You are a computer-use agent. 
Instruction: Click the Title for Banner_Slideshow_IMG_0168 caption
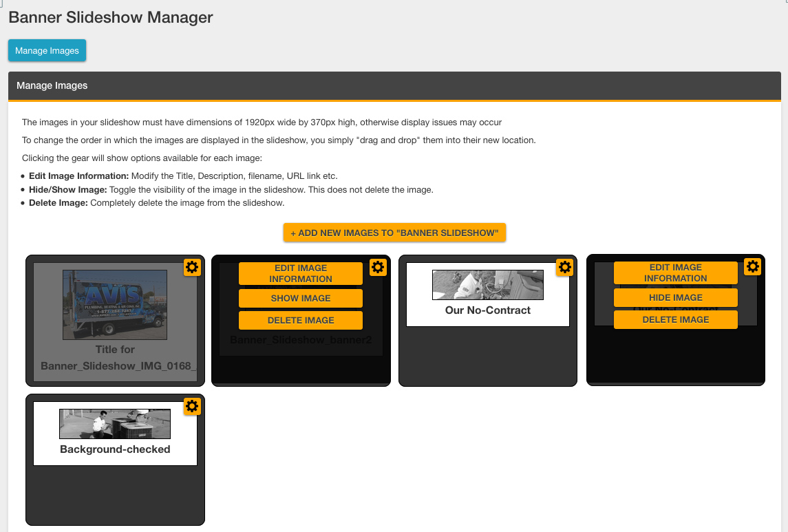[x=115, y=358]
